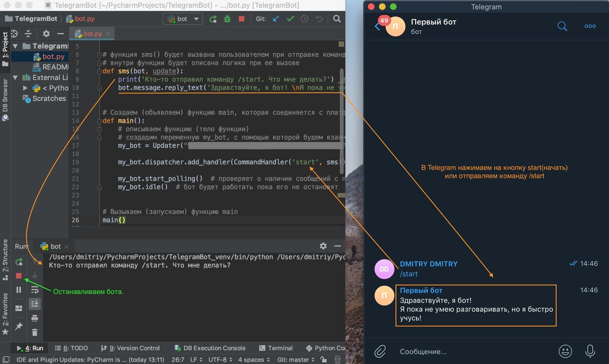Toggle scroll to end in Run console
Screen dimensions: 609x364
pyautogui.click(x=35, y=303)
